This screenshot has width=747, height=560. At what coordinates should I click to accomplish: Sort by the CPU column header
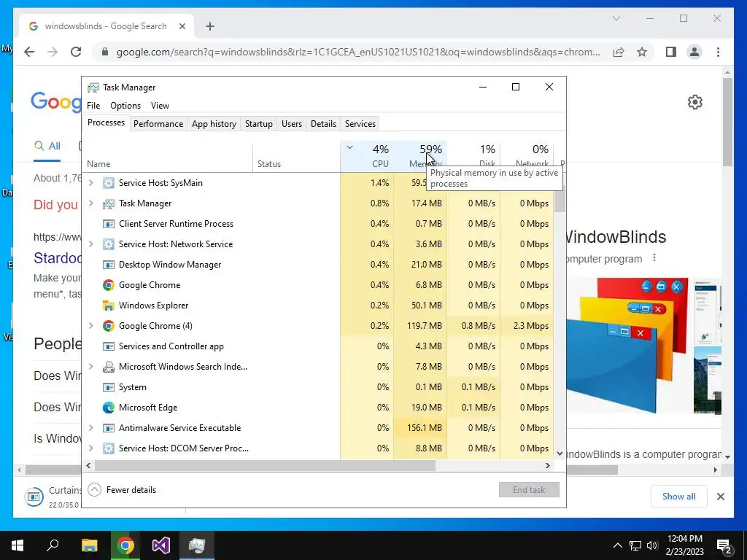click(367, 156)
